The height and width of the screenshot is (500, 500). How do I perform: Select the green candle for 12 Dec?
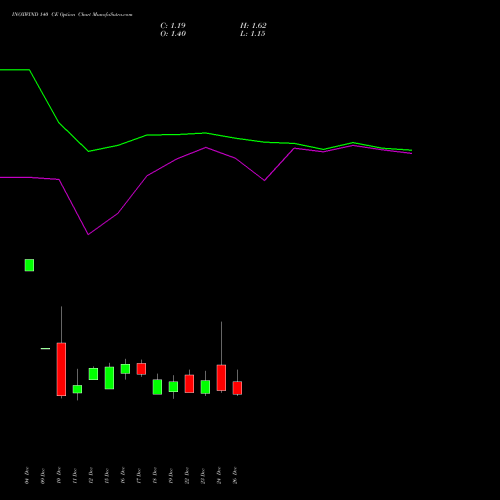[x=93, y=374]
